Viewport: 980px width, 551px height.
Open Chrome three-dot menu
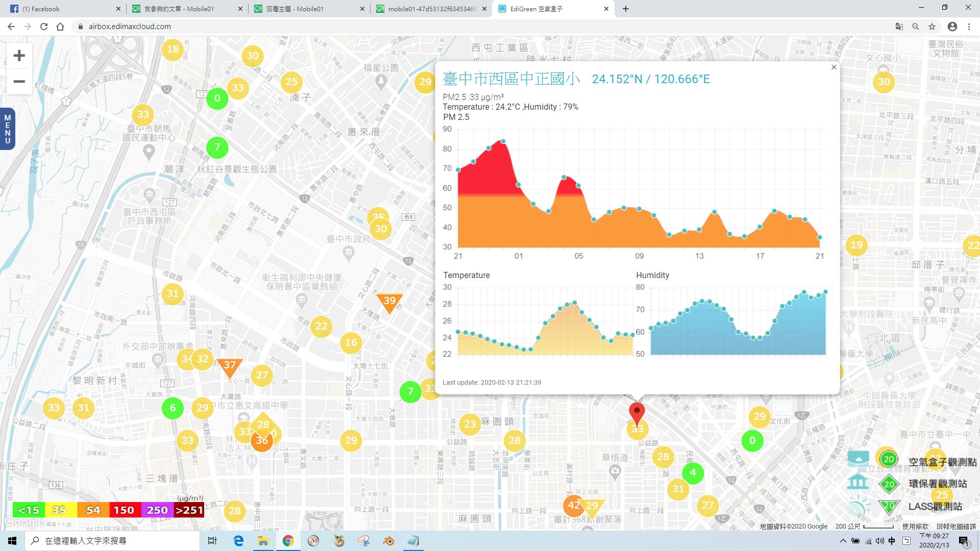tap(969, 27)
